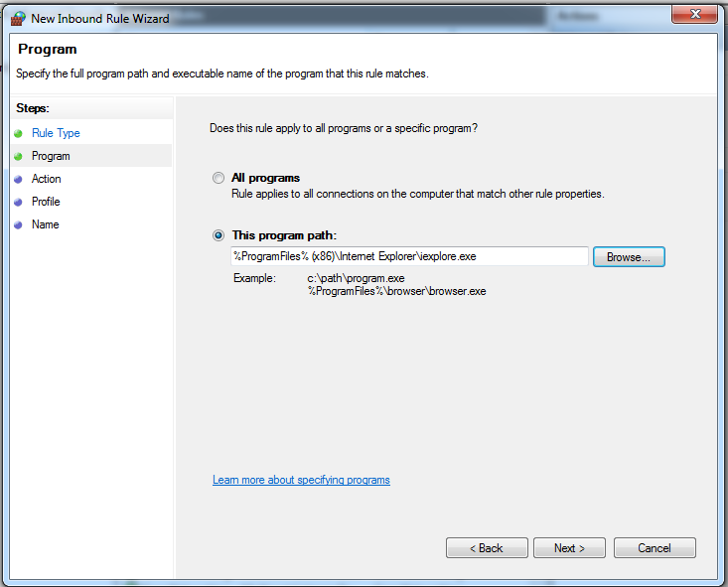Close the wizard with the red X
The height and width of the screenshot is (587, 728).
(694, 14)
